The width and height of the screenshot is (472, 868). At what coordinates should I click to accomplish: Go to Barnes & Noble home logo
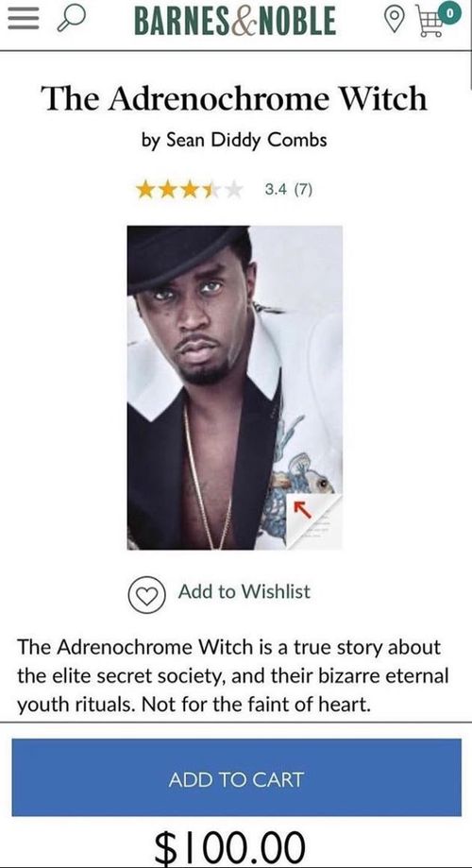235,22
